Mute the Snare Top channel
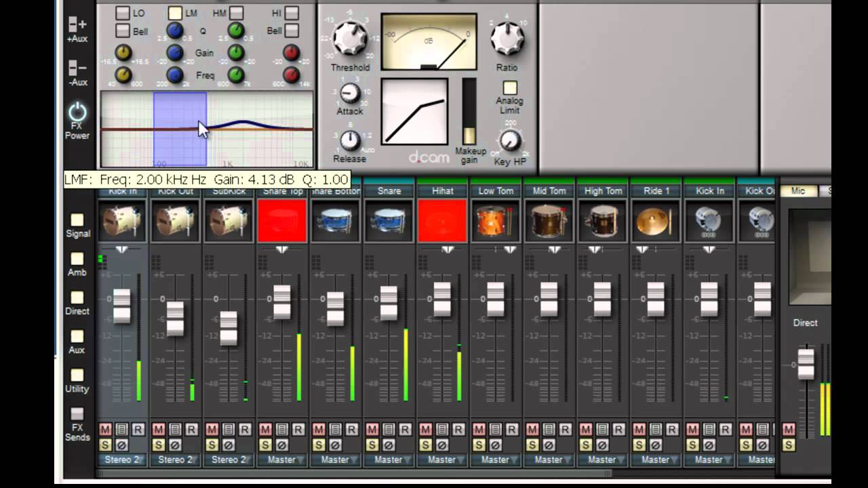 [265, 429]
